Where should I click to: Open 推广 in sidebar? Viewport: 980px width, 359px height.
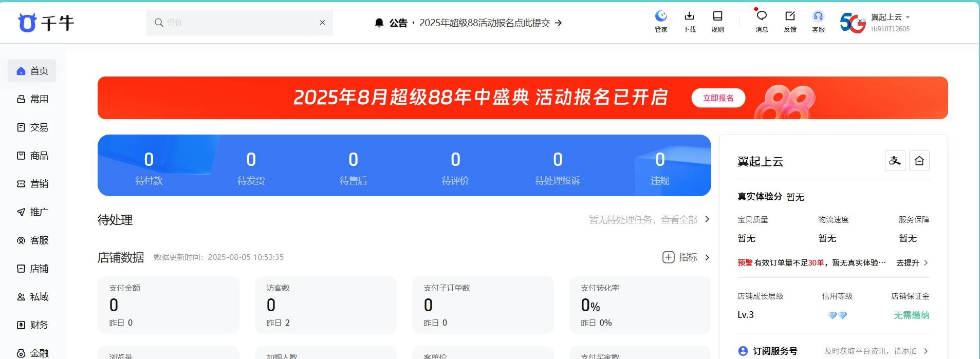point(32,212)
